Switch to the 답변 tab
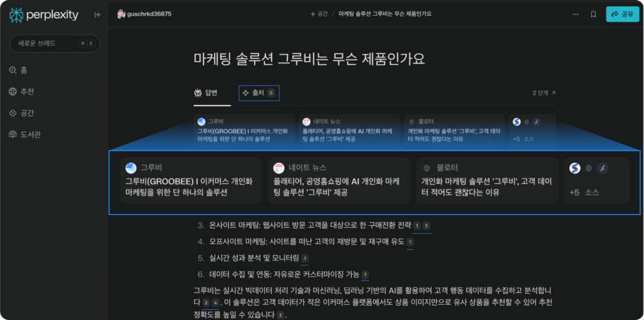This screenshot has width=644, height=320. tap(206, 93)
